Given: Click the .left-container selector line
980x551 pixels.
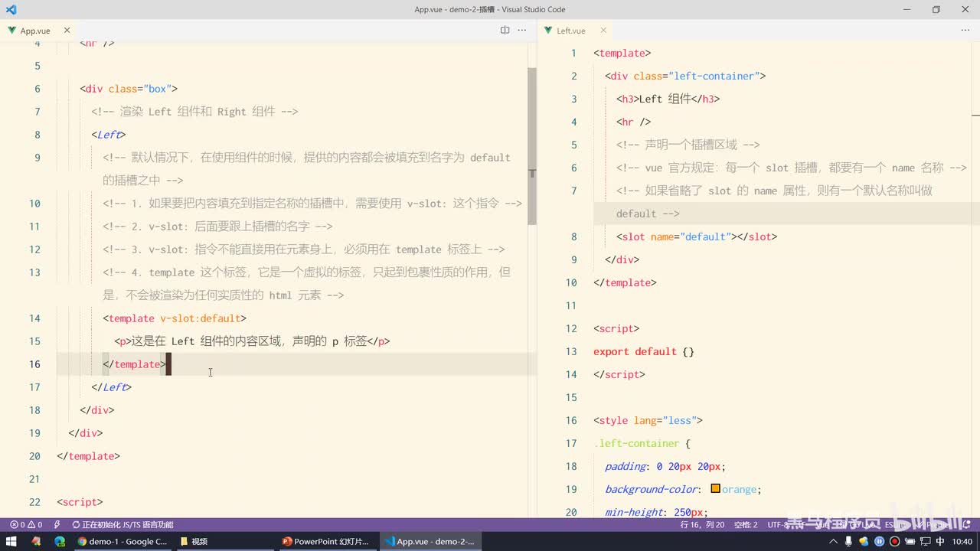Looking at the screenshot, I should click(x=642, y=443).
